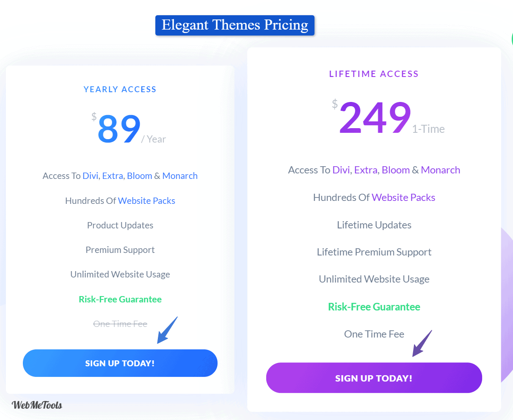Open purple Website Packs link in lifetime plan
The width and height of the screenshot is (513, 420).
[403, 198]
